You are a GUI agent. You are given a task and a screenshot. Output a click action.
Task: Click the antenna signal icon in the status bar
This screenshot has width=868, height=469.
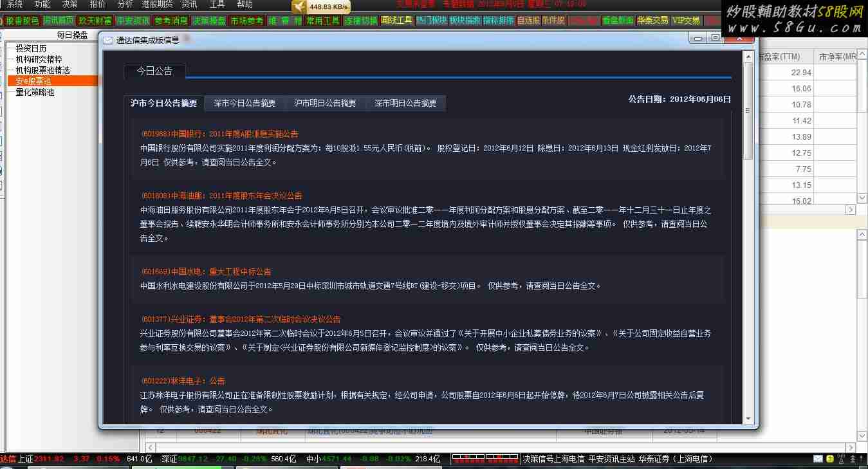coord(842,459)
